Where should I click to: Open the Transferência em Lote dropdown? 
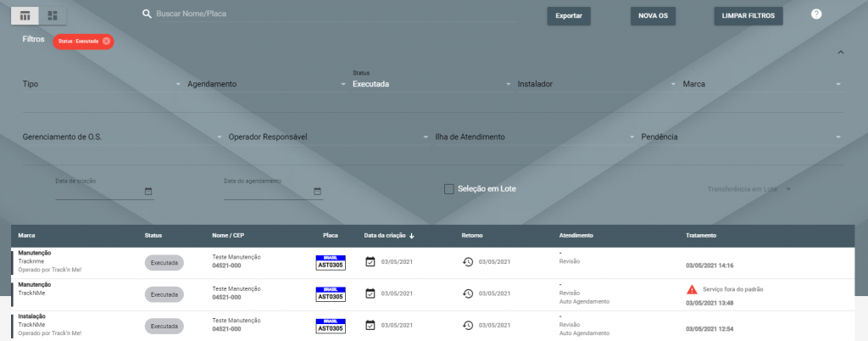point(749,189)
